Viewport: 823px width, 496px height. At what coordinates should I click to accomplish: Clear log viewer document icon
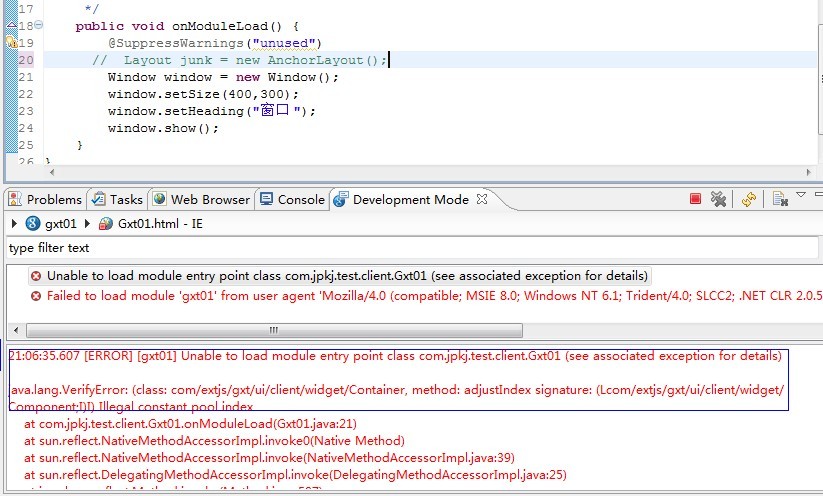click(x=780, y=199)
